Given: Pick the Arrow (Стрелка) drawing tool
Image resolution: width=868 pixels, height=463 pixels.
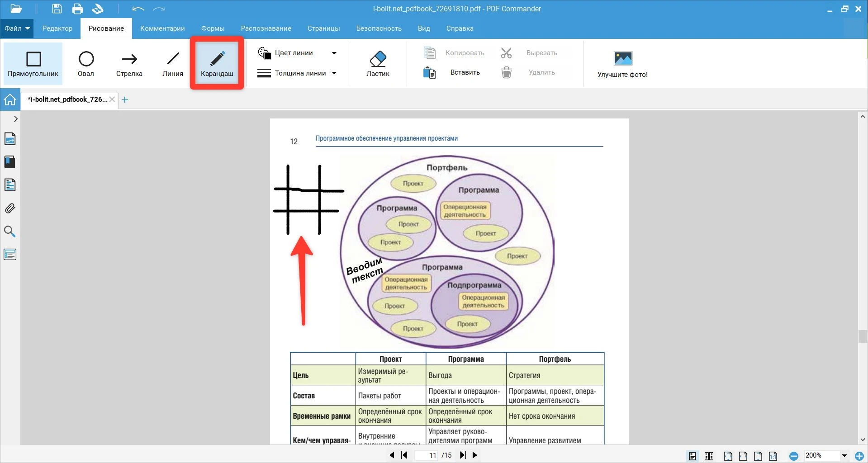Looking at the screenshot, I should [x=129, y=64].
